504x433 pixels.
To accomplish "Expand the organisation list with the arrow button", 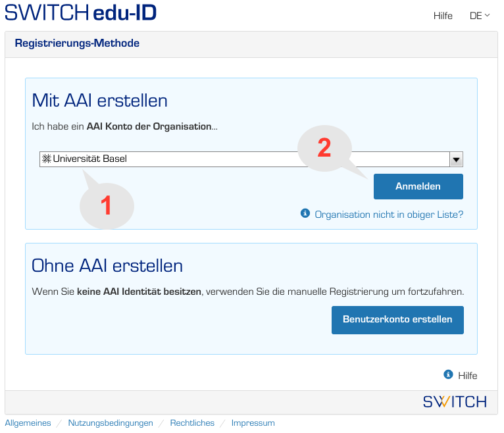I will (x=456, y=159).
